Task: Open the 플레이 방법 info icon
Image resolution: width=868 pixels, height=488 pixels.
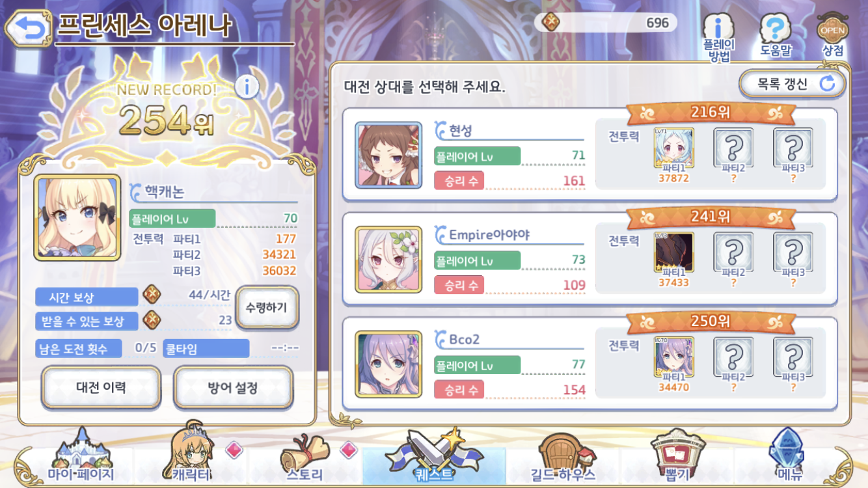Action: pyautogui.click(x=718, y=38)
